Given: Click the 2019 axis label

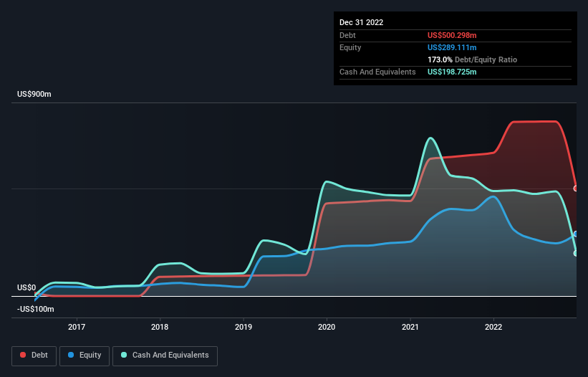Looking at the screenshot, I should tap(244, 327).
